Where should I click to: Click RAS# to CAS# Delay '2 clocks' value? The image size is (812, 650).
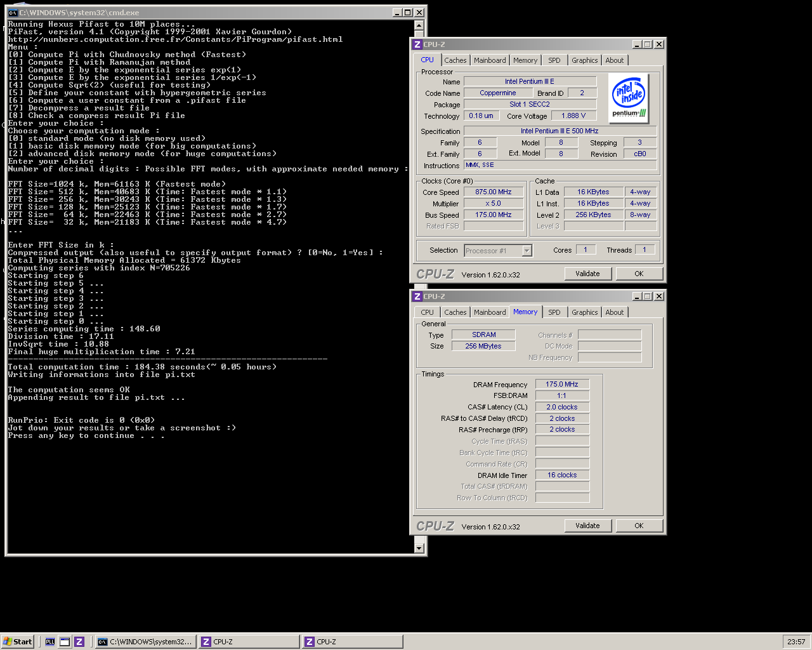(x=562, y=418)
